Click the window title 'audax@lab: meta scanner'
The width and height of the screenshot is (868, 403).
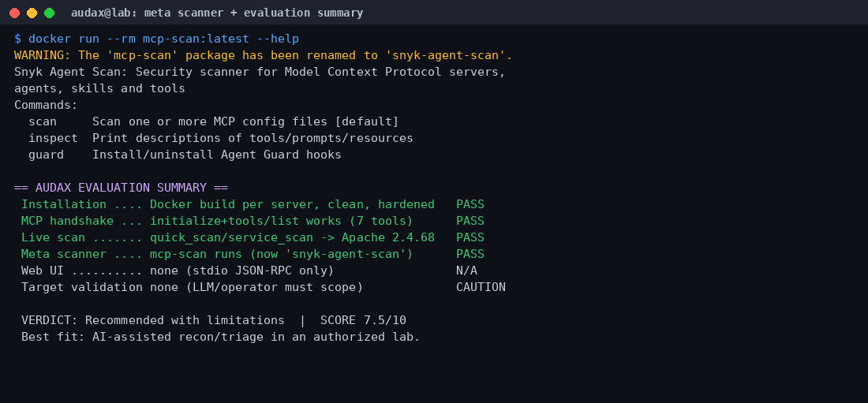click(x=217, y=13)
